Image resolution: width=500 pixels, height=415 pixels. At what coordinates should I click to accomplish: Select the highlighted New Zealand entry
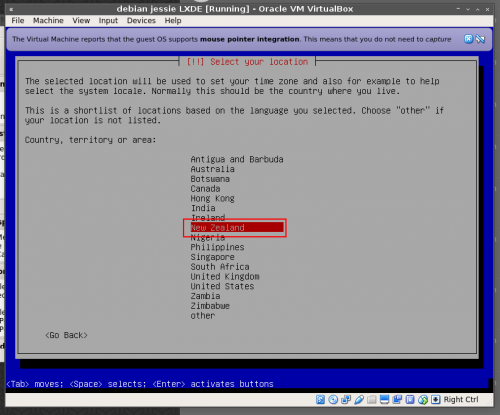click(x=237, y=228)
